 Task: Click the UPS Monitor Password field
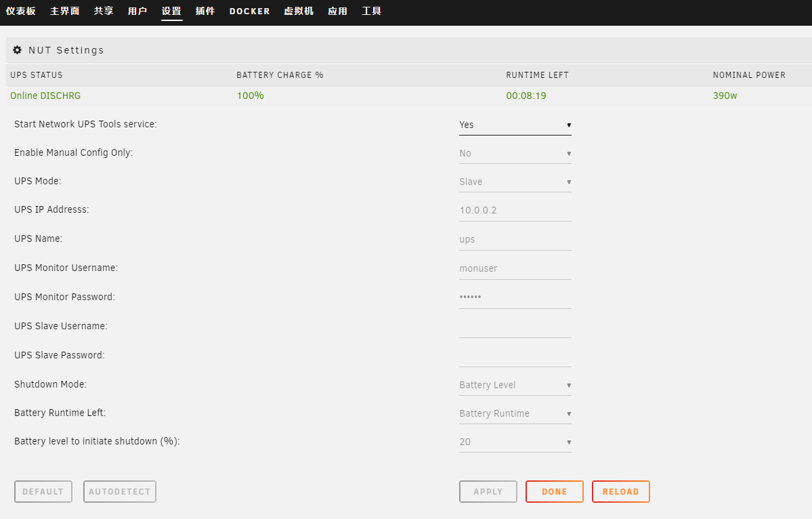coord(515,297)
